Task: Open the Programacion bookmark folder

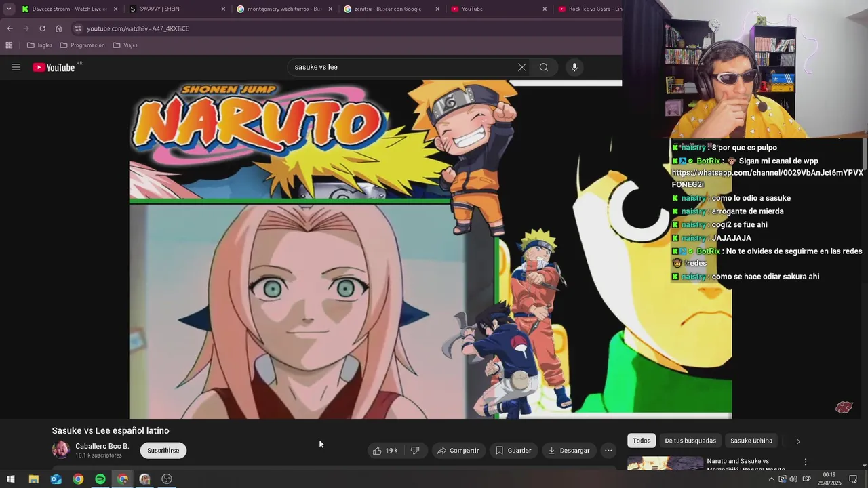Action: click(x=82, y=45)
